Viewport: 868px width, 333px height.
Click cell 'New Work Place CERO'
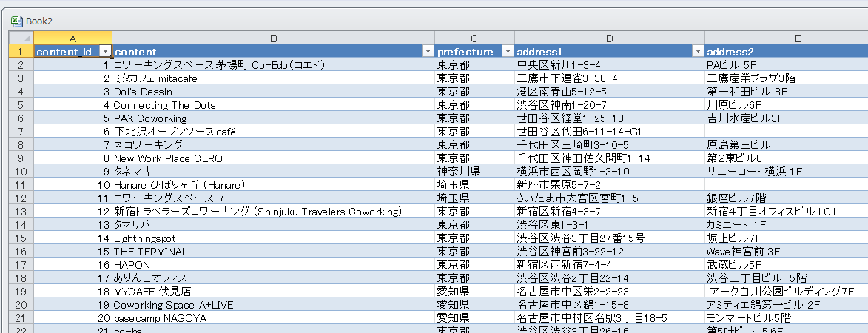[274, 158]
